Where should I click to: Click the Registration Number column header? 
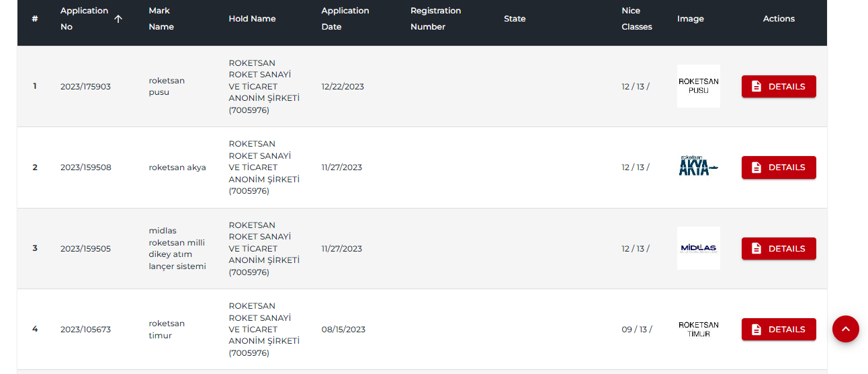435,19
